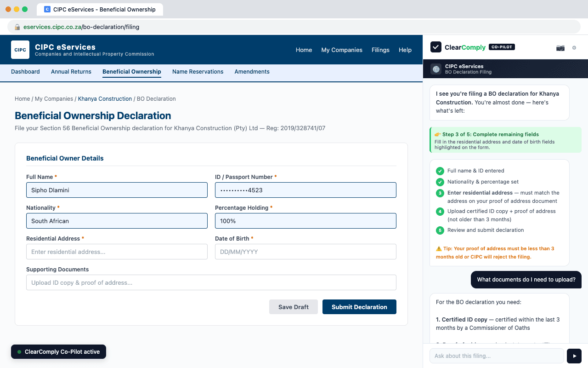Click the 'Upload certified ID copy' checklist item
This screenshot has width=588, height=368.
point(502,215)
